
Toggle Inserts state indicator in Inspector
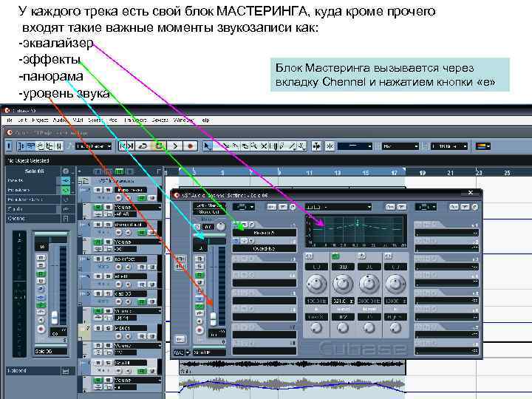66,180
